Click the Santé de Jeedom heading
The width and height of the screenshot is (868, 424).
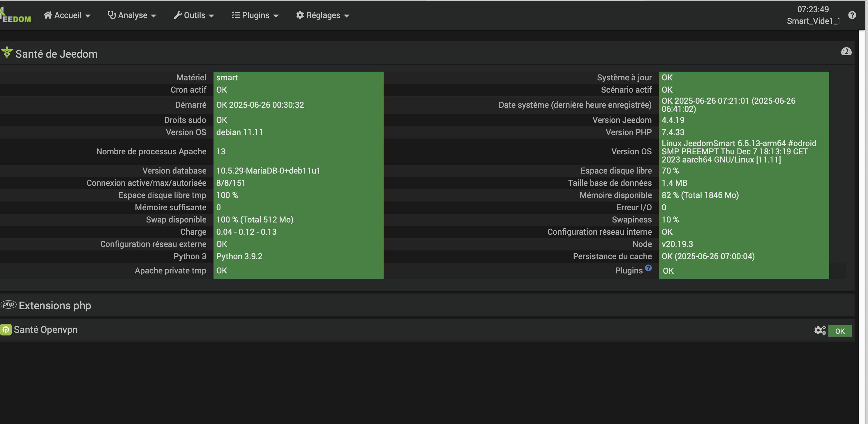(x=57, y=54)
